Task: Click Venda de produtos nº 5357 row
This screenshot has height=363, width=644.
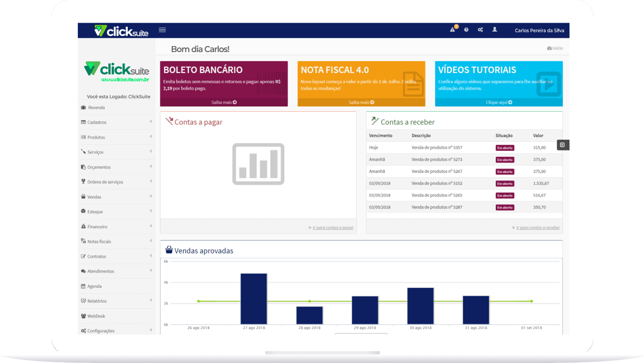Action: 464,147
